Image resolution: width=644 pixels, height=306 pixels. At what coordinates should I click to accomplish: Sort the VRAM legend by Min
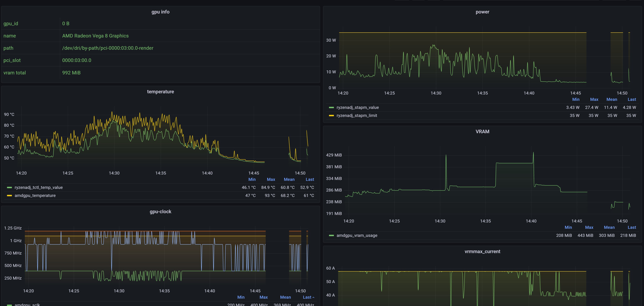pyautogui.click(x=568, y=227)
